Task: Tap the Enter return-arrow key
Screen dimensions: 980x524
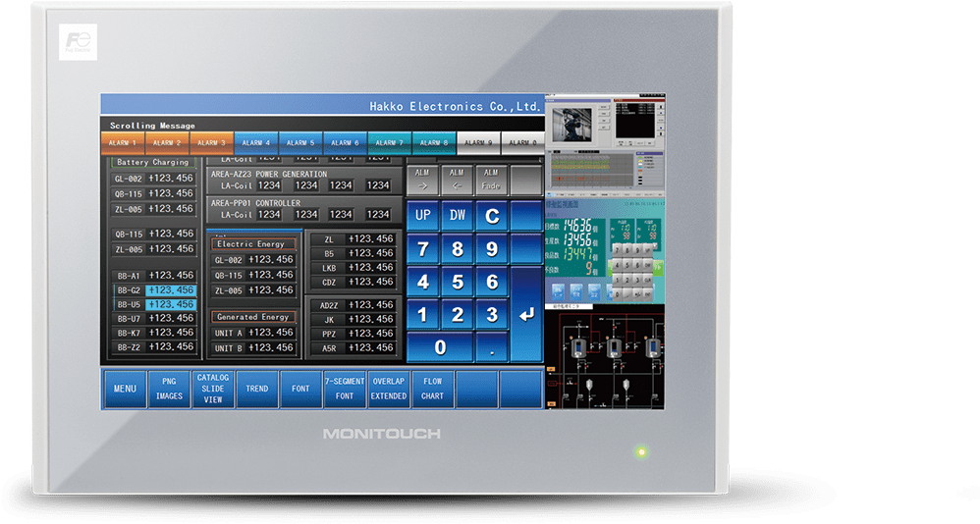Action: point(526,314)
